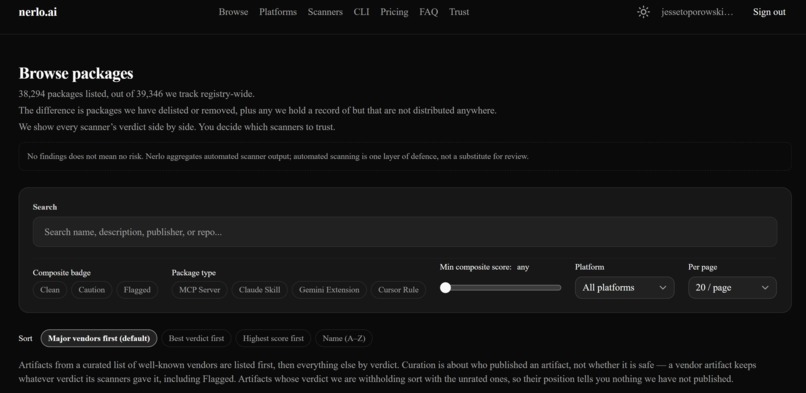Click the Browse packages heading

pos(76,73)
